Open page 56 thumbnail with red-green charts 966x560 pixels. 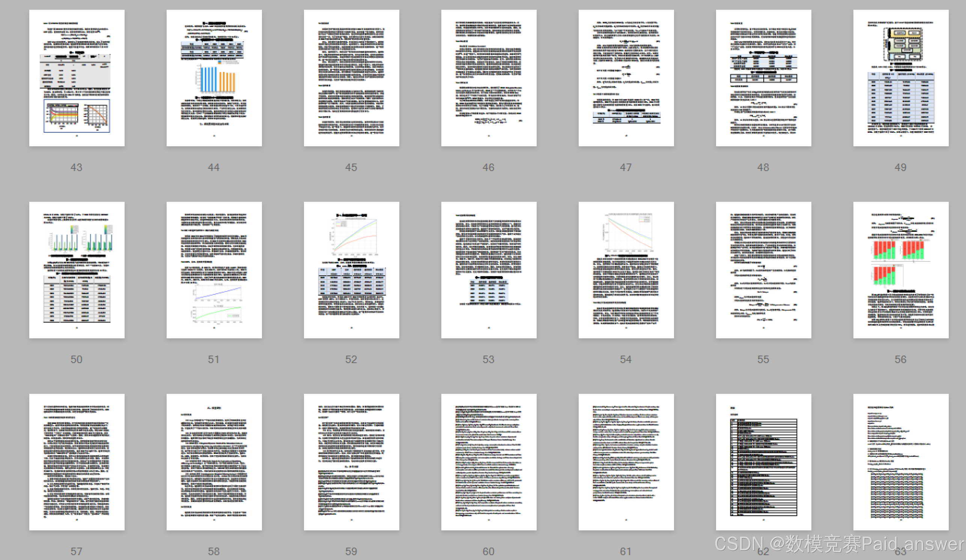[900, 270]
